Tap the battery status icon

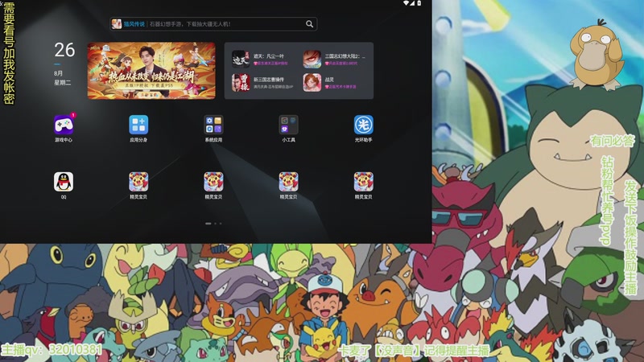pyautogui.click(x=419, y=3)
